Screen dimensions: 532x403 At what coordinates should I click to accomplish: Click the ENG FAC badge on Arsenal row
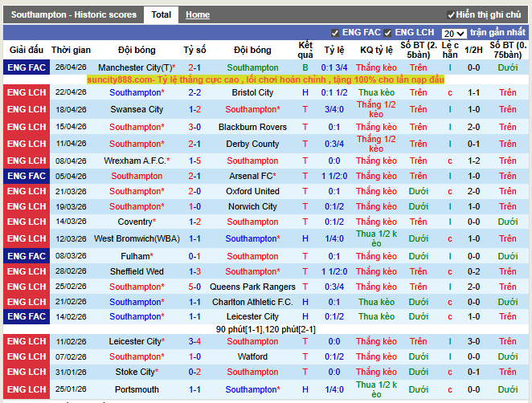tap(27, 176)
